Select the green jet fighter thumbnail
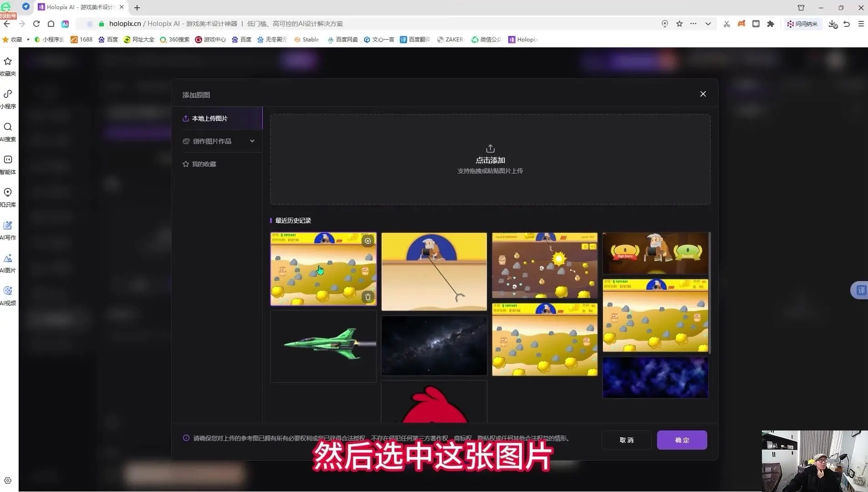Image resolution: width=868 pixels, height=492 pixels. pos(323,347)
